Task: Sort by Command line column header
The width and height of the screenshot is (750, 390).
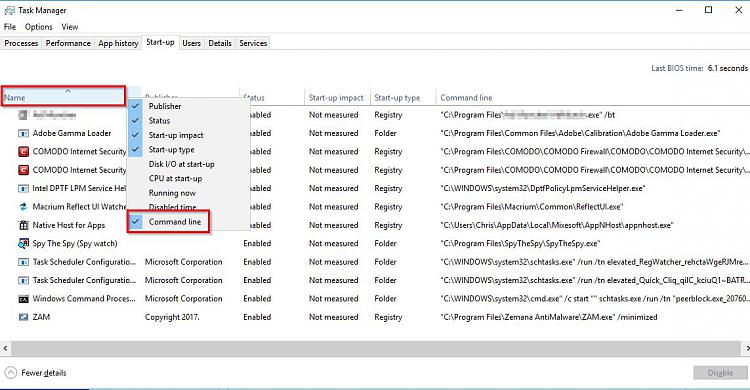Action: (466, 98)
